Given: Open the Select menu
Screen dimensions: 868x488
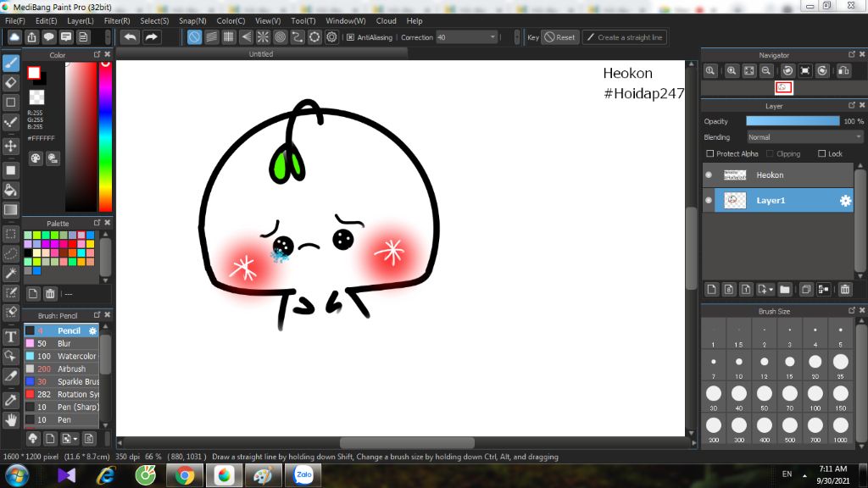Looking at the screenshot, I should pyautogui.click(x=154, y=21).
